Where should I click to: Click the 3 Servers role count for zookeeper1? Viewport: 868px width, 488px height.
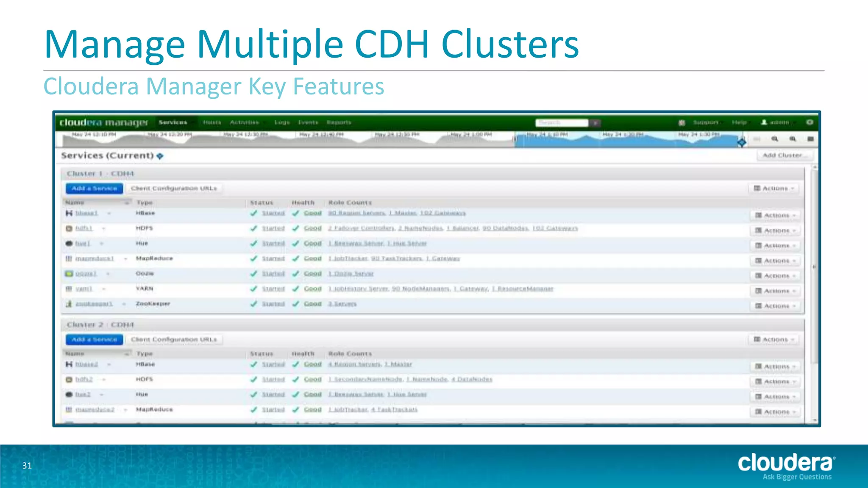point(342,304)
